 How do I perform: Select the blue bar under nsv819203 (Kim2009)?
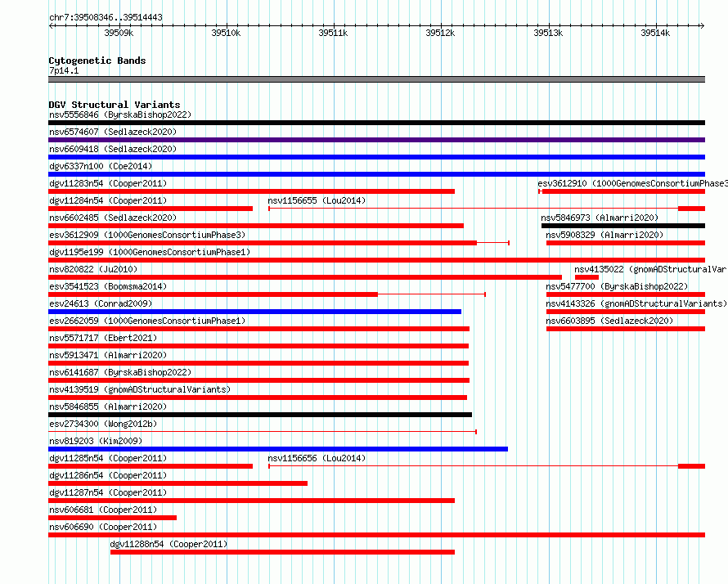[x=278, y=449]
